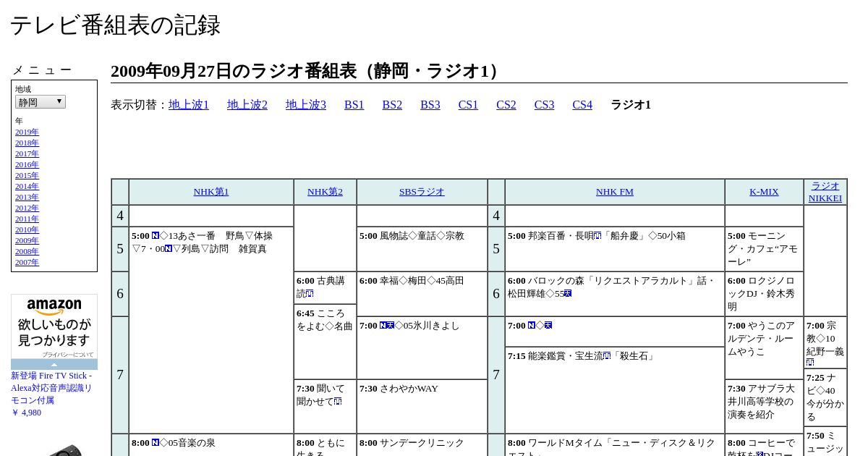Viewport: 868px width, 456px height.
Task: Click the 再 rerun icon in 聞いて聞かせて
Action: (338, 402)
